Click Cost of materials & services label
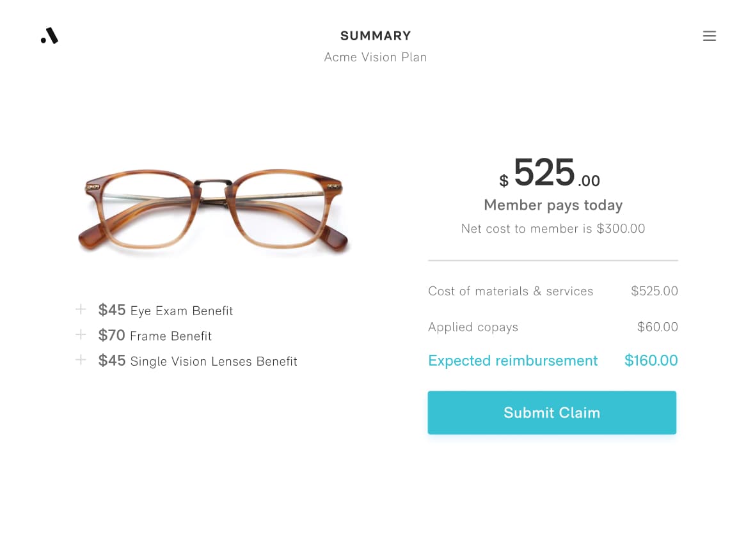This screenshot has height=560, width=746. click(511, 292)
